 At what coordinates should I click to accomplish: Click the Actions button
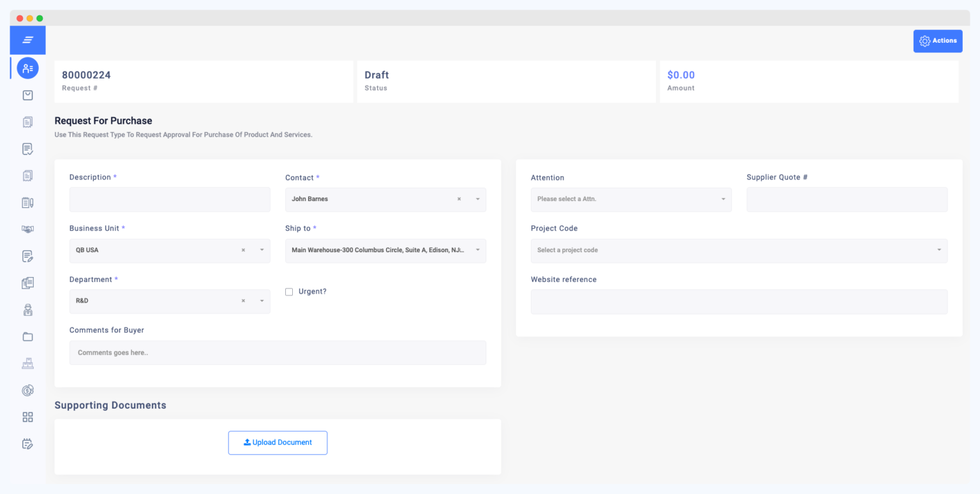[x=937, y=40]
